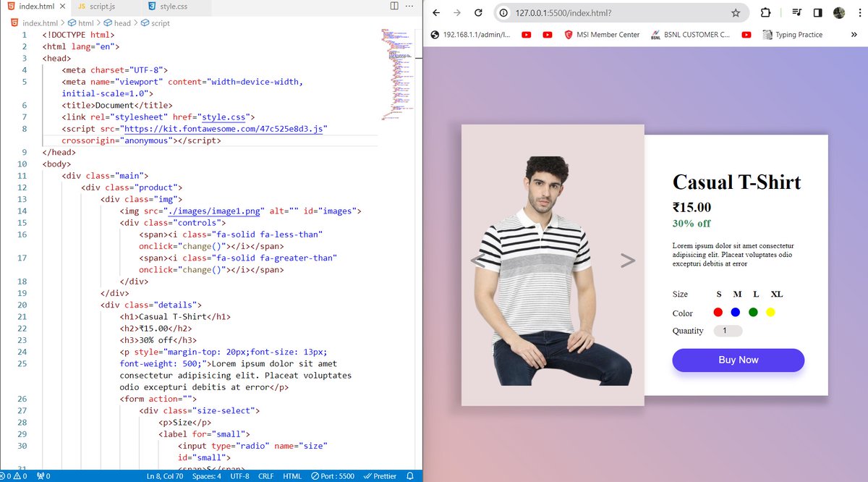Open the browser profile avatar
The height and width of the screenshot is (482, 868).
tap(839, 13)
